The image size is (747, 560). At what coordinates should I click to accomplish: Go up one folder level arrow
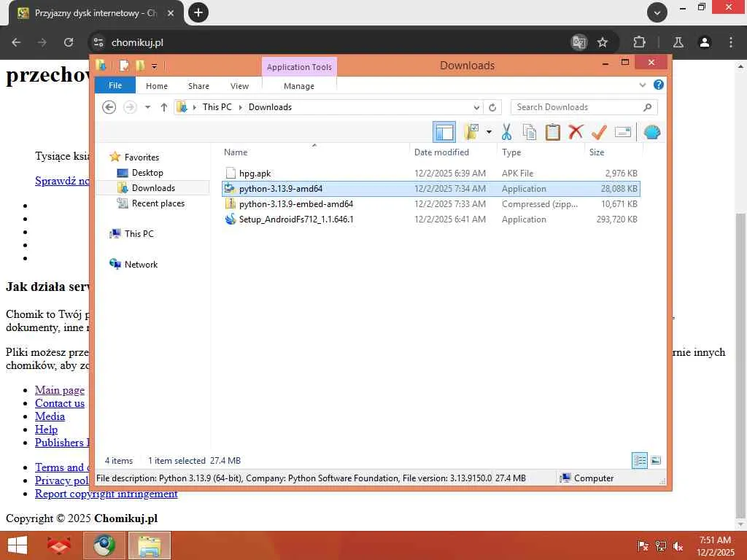[164, 107]
